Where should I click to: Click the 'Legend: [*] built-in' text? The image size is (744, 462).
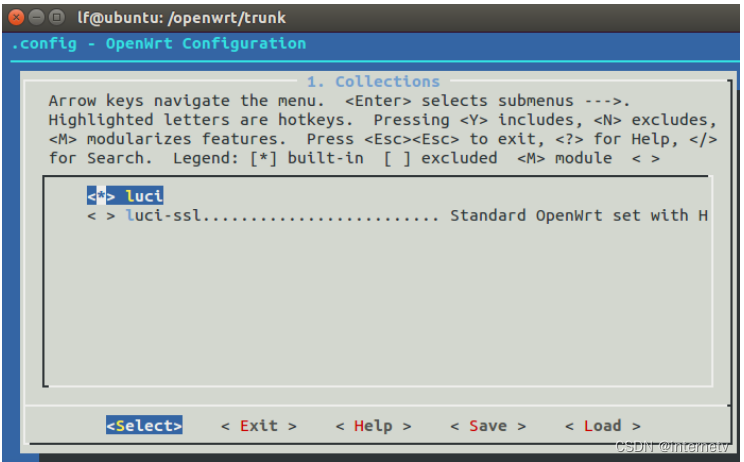[x=269, y=158]
